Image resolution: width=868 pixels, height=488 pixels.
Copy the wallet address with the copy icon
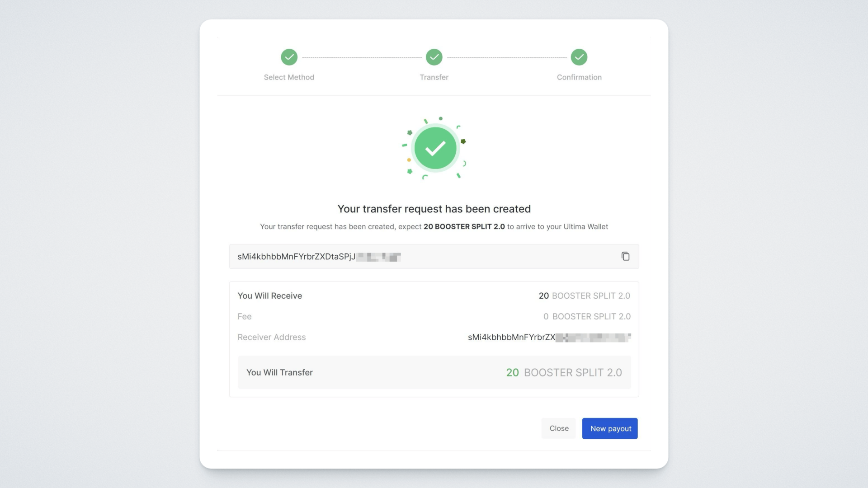(625, 256)
